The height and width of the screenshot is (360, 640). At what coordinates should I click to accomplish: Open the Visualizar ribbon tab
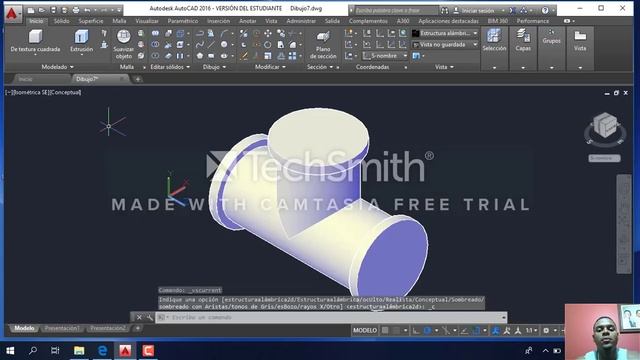point(147,21)
